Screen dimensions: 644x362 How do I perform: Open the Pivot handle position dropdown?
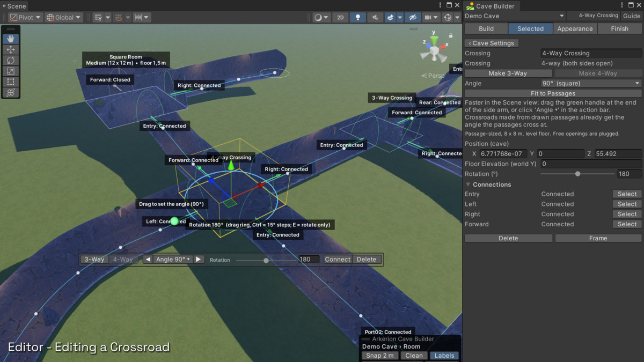(x=25, y=17)
